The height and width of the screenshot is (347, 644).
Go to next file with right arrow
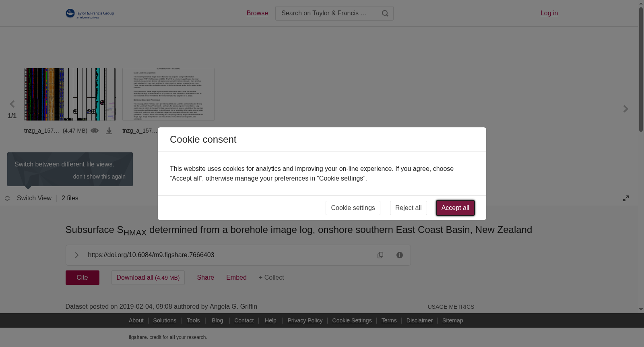(625, 109)
